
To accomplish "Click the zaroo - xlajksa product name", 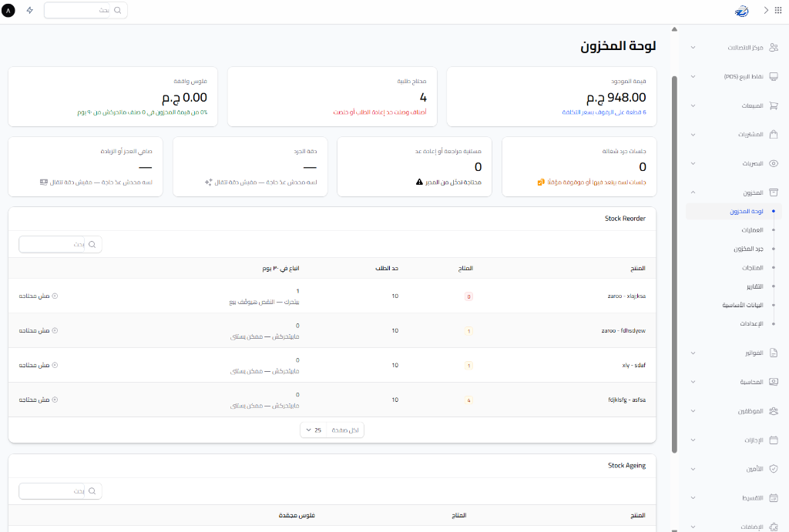I will [626, 296].
